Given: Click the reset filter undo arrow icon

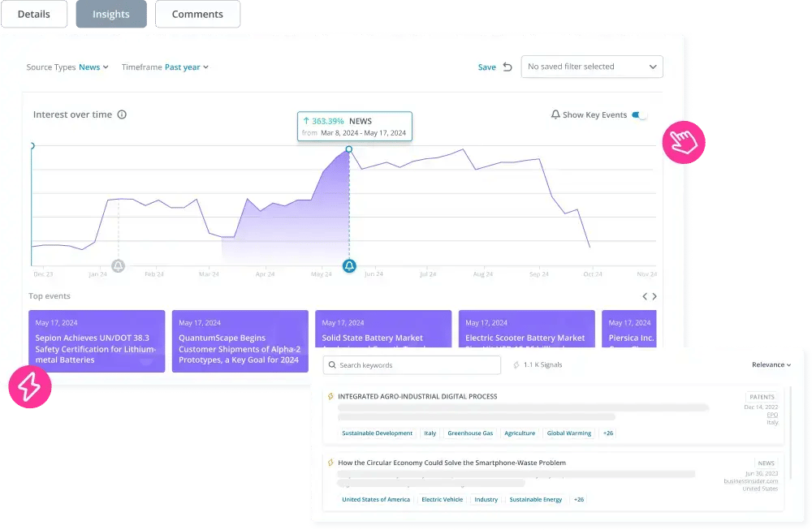Looking at the screenshot, I should coord(508,67).
